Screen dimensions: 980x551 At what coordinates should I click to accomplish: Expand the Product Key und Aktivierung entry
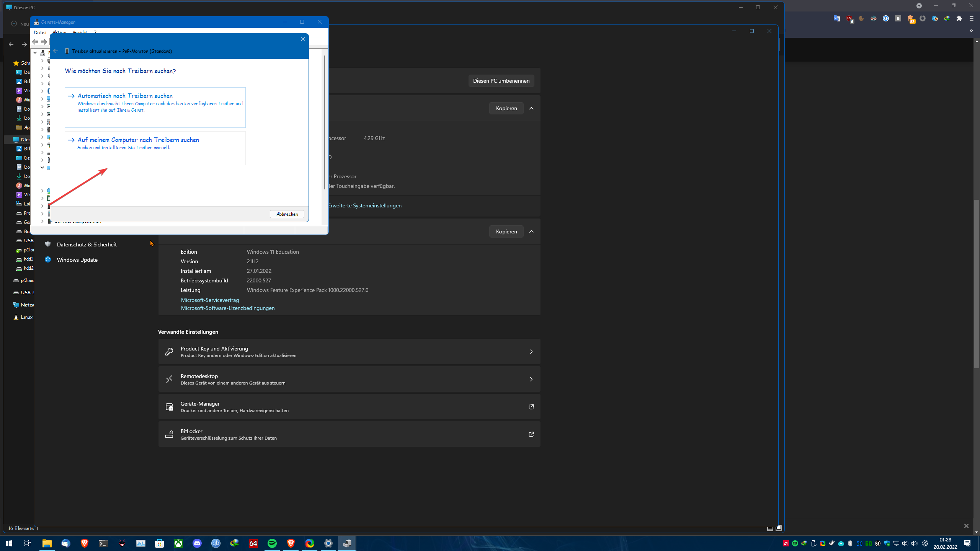click(x=349, y=352)
